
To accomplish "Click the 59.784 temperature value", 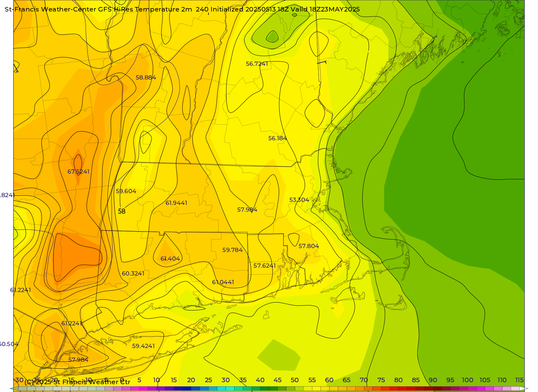I will 233,250.
